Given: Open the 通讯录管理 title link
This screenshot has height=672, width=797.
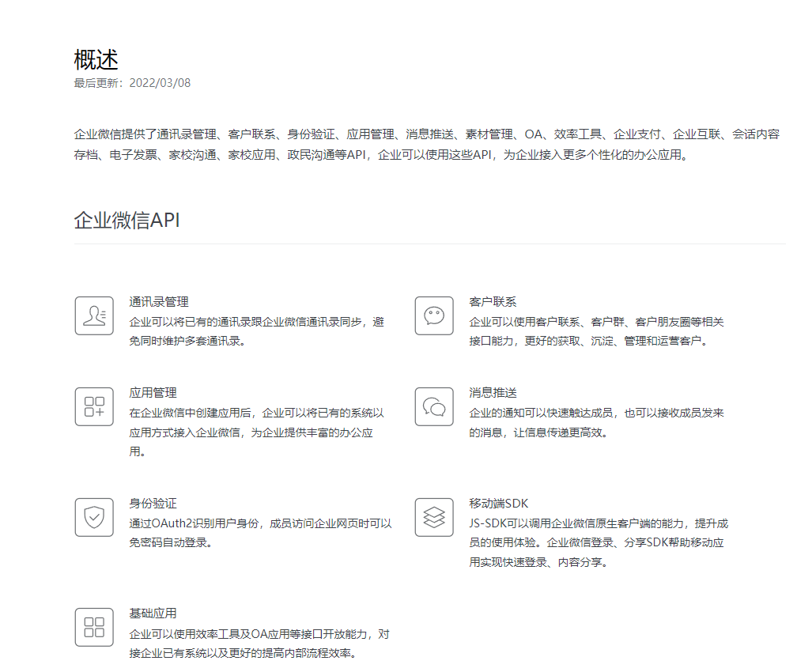Looking at the screenshot, I should (x=159, y=302).
